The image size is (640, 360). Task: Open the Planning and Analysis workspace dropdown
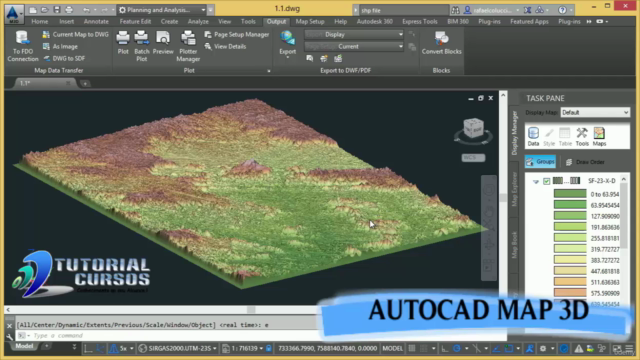pos(162,10)
